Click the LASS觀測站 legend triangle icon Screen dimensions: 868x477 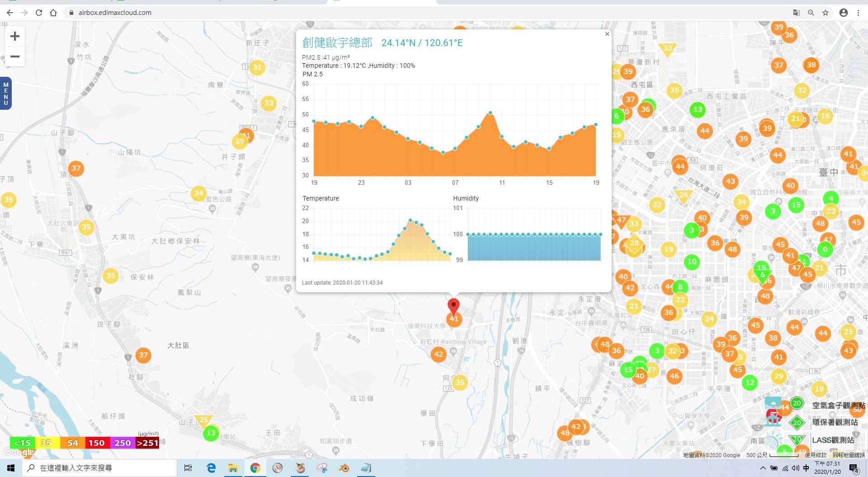(797, 440)
